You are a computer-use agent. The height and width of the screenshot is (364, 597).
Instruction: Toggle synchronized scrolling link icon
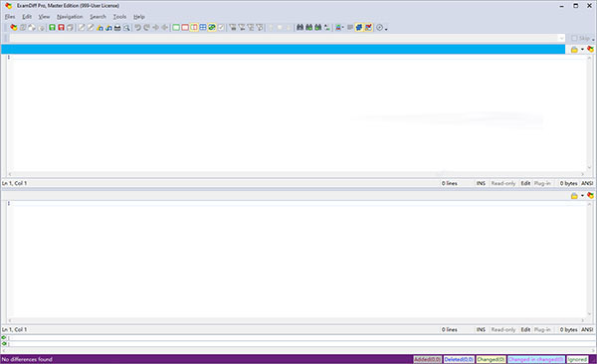[x=212, y=28]
